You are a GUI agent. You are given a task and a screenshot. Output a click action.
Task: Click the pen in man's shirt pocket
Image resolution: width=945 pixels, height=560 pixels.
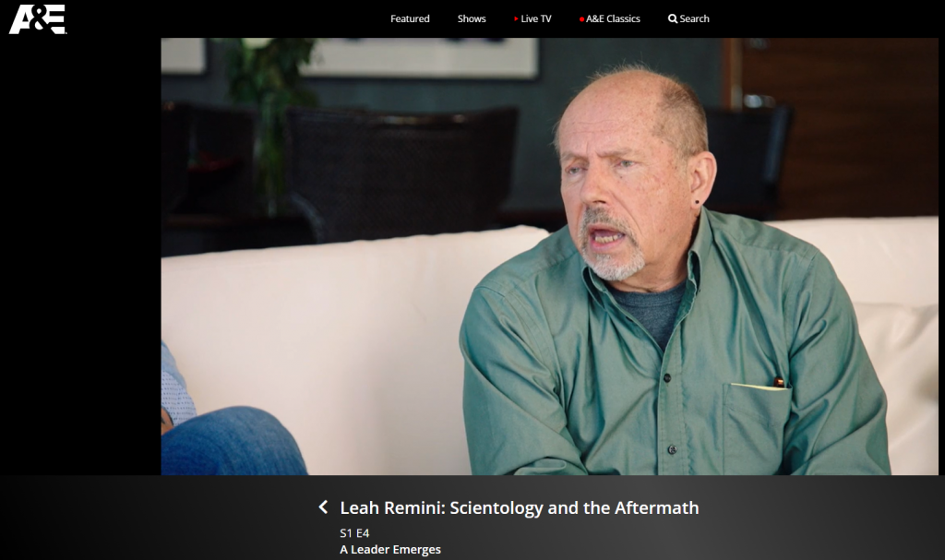[x=778, y=382]
